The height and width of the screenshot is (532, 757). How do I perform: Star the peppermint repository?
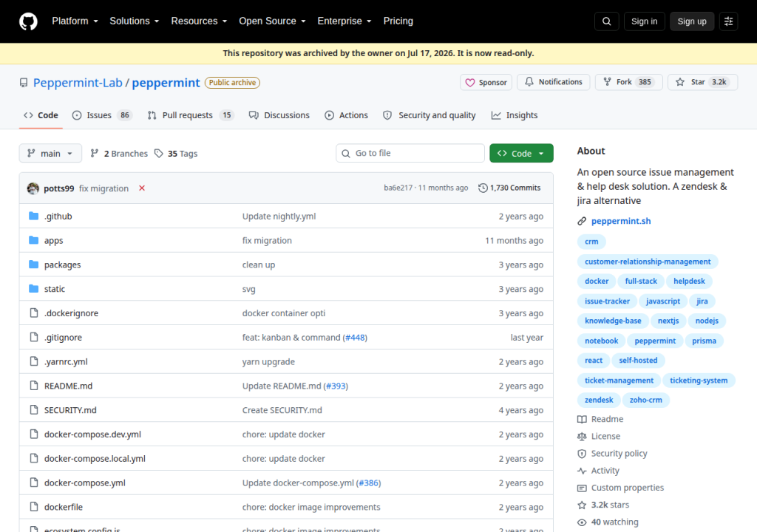(702, 82)
